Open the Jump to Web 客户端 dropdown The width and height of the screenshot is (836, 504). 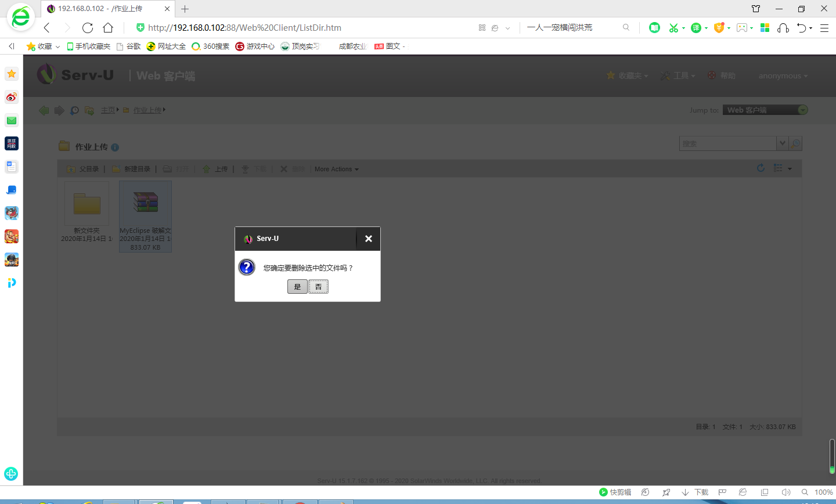[765, 110]
